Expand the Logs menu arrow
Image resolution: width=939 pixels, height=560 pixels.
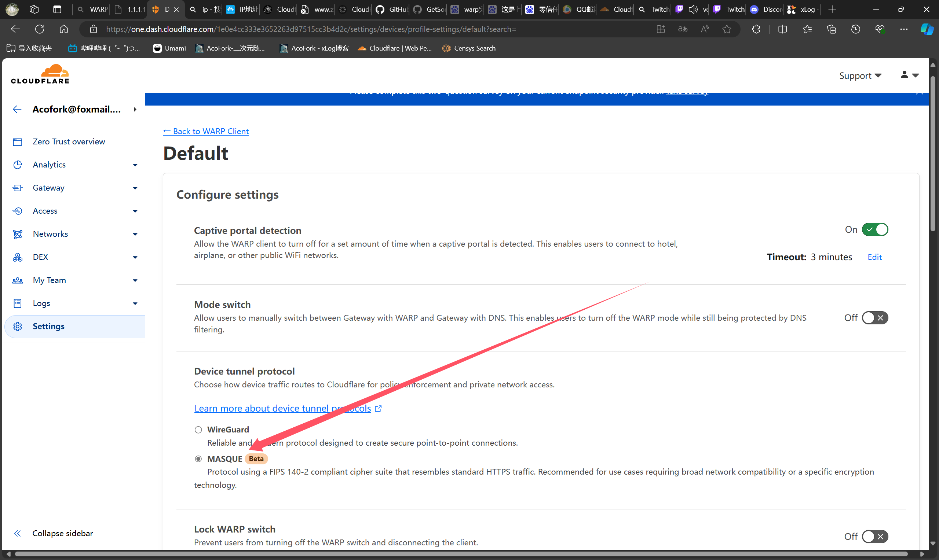[135, 304]
